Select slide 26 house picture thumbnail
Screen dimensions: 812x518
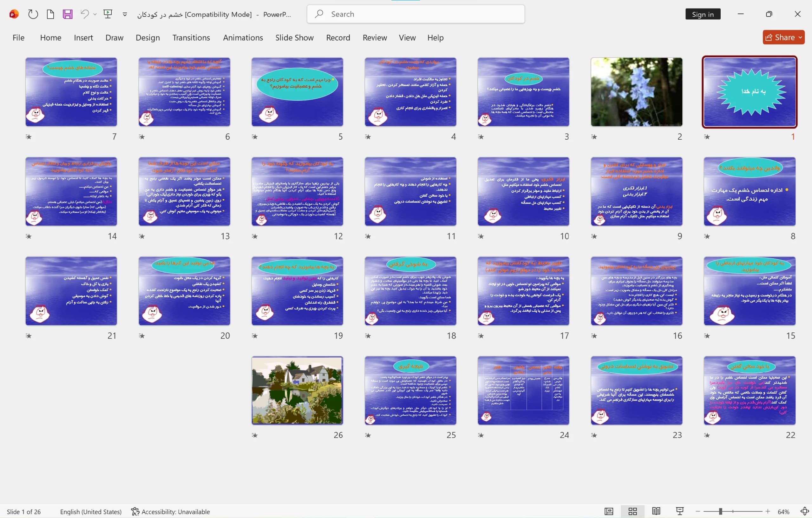pyautogui.click(x=297, y=390)
